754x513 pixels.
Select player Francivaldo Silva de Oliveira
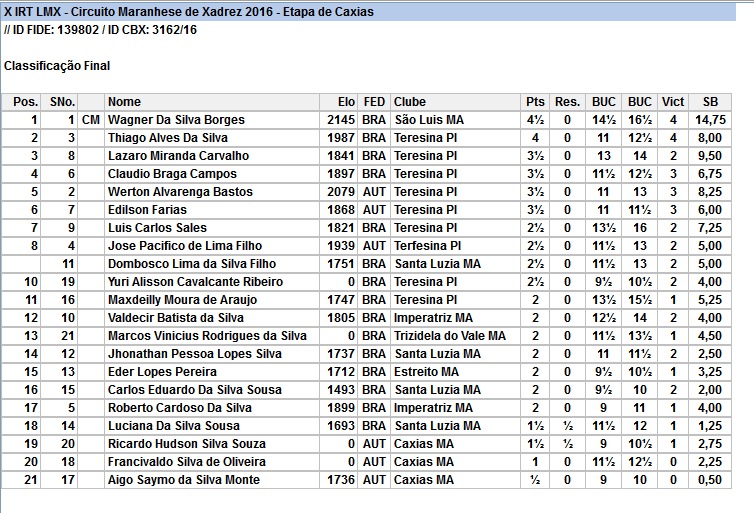point(187,462)
